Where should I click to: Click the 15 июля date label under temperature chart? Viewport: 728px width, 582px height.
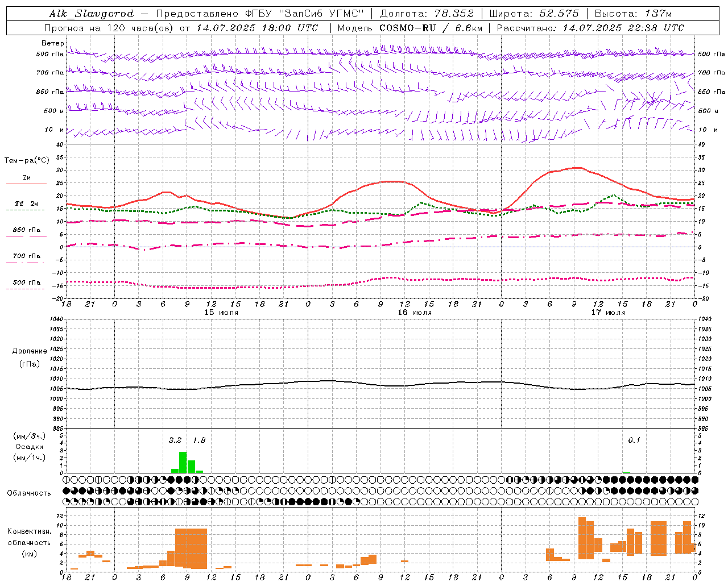click(x=221, y=313)
